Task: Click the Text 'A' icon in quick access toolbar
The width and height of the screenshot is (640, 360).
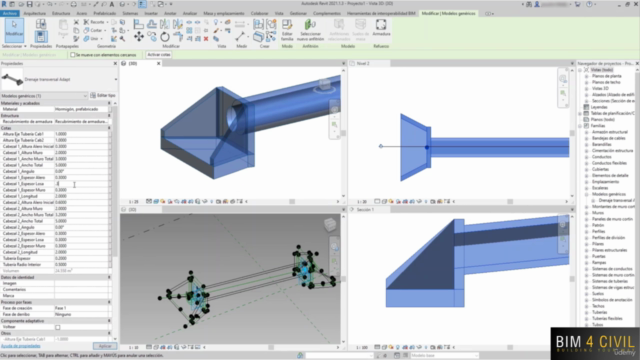Action: tap(112, 4)
